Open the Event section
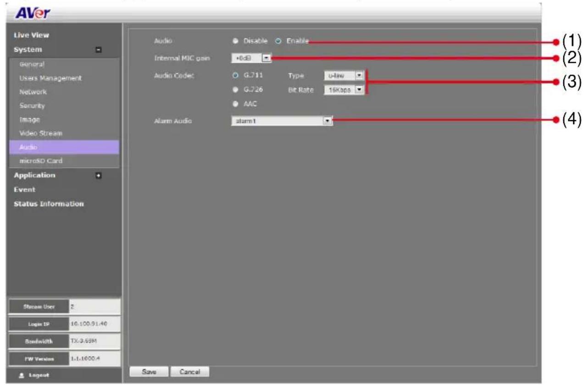Image resolution: width=588 pixels, height=385 pixels. point(24,190)
